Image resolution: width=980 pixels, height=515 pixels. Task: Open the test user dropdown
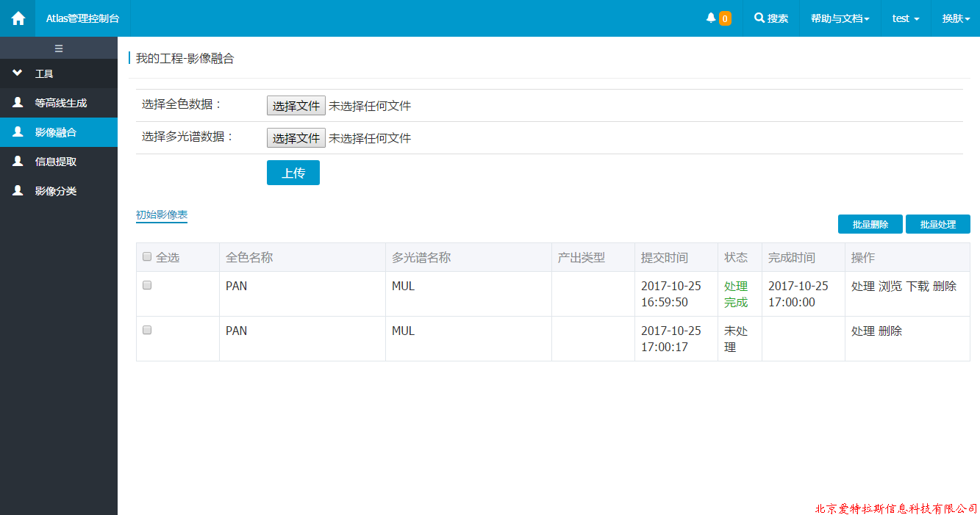[905, 18]
